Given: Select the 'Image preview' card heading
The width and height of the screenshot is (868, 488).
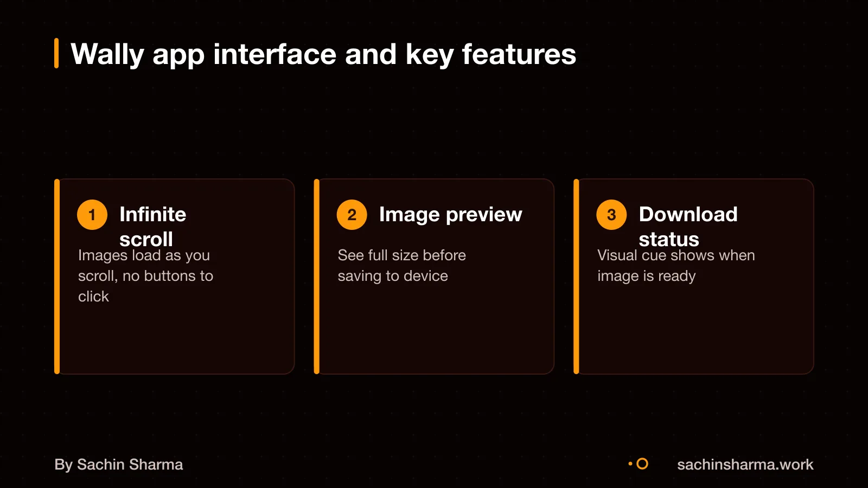Looking at the screenshot, I should coord(450,215).
